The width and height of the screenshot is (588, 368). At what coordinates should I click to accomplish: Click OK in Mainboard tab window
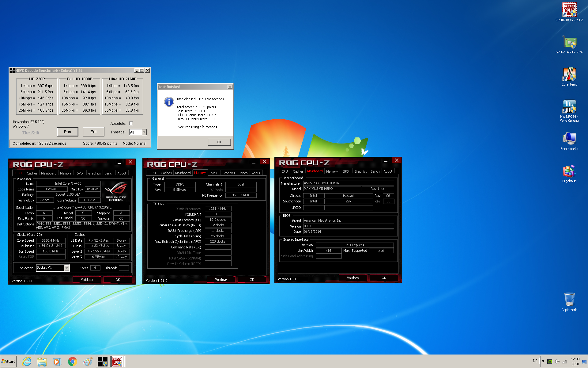pyautogui.click(x=384, y=278)
